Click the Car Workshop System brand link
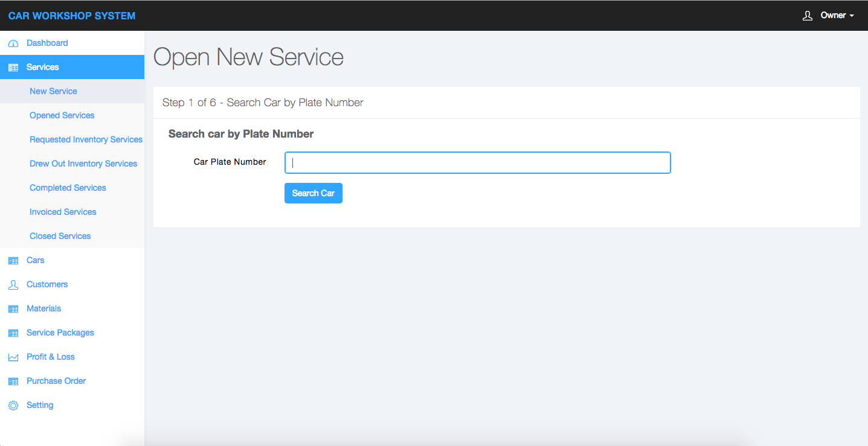868x446 pixels. 72,16
